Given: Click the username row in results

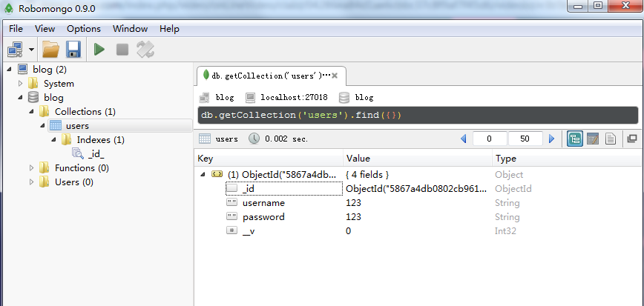Looking at the screenshot, I should click(263, 203).
